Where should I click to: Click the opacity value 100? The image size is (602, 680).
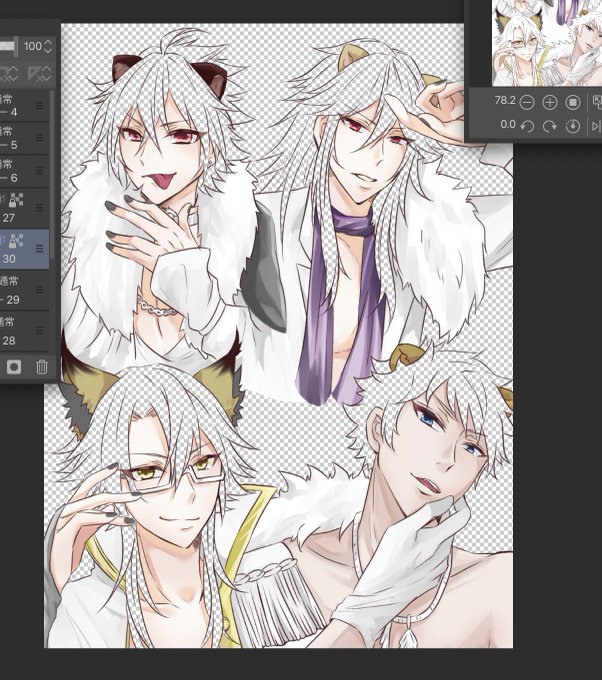pos(33,46)
